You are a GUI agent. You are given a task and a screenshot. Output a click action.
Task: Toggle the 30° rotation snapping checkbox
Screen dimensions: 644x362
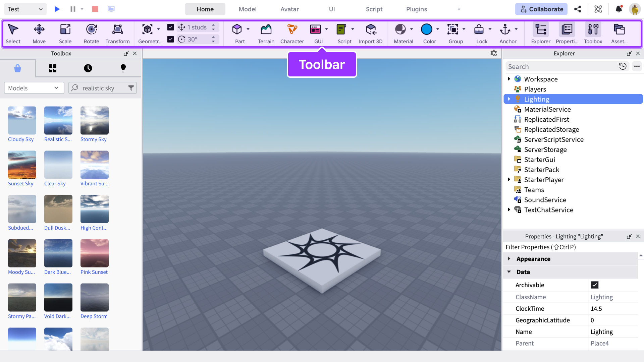tap(170, 39)
